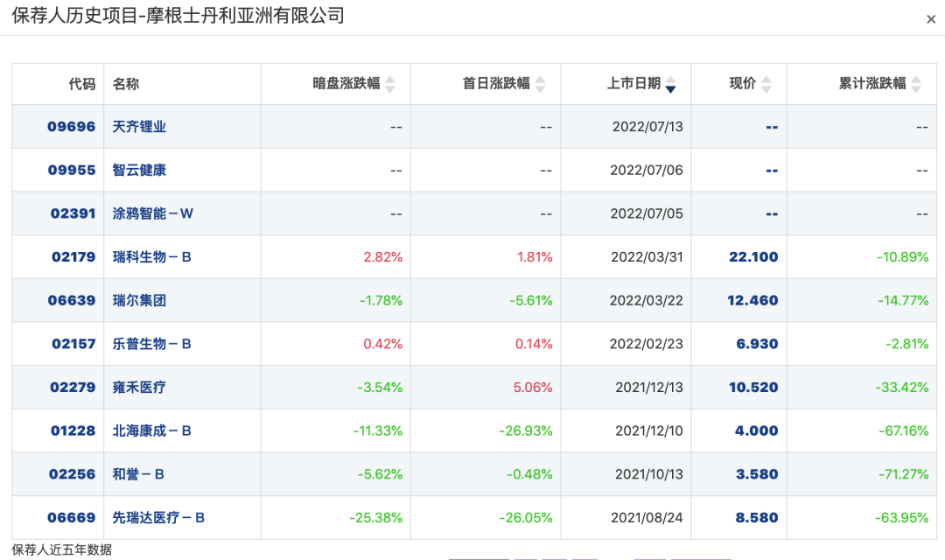Open 和誉－B stock page
This screenshot has height=560, width=945.
coord(138,473)
